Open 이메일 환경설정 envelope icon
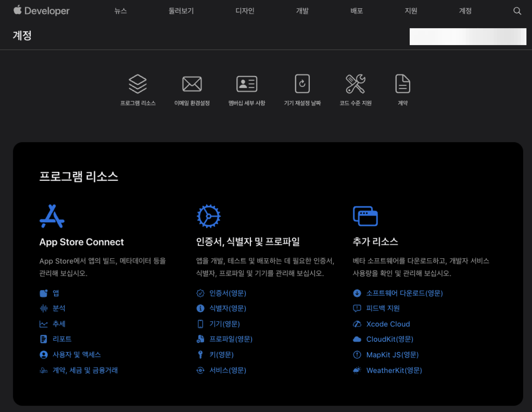 coord(192,84)
